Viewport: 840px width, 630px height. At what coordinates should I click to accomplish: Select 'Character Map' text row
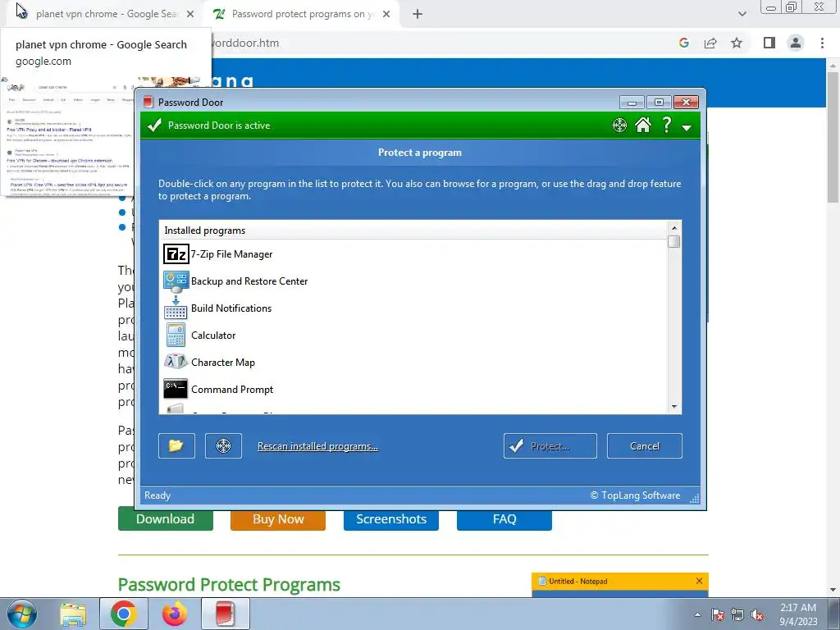(x=223, y=362)
